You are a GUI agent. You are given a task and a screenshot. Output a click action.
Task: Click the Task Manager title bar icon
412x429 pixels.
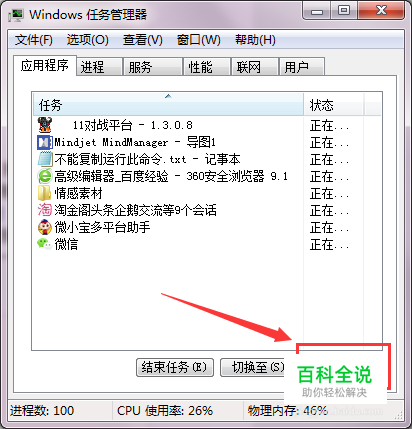(x=16, y=15)
